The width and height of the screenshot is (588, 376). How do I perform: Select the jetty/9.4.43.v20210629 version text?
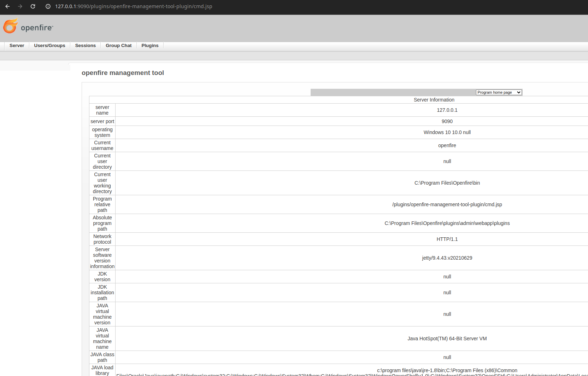click(447, 258)
